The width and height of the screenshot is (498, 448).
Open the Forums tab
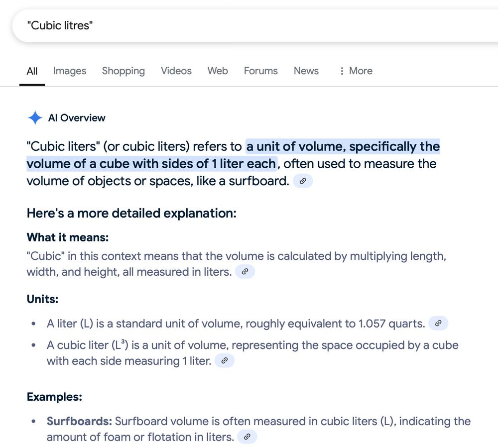(260, 71)
